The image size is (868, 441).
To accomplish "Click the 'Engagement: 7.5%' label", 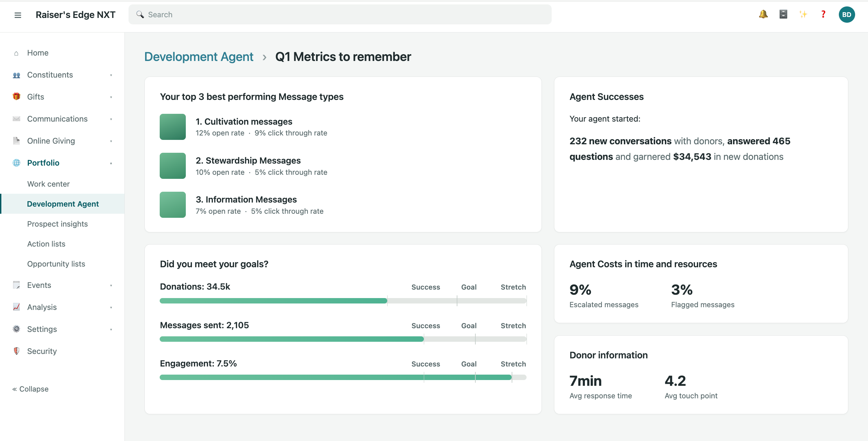I will tap(198, 363).
